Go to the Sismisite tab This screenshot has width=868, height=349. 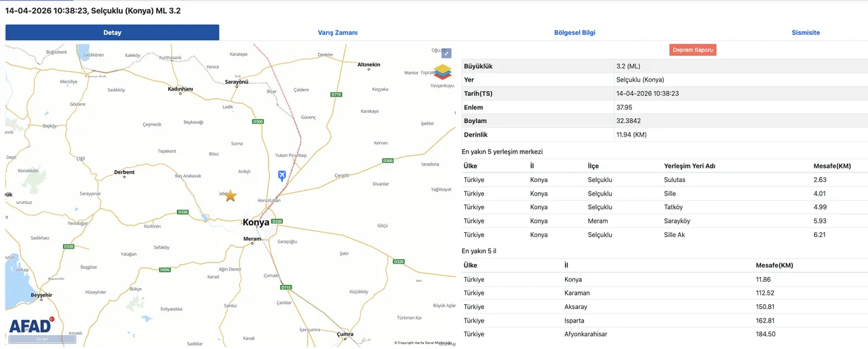(806, 33)
